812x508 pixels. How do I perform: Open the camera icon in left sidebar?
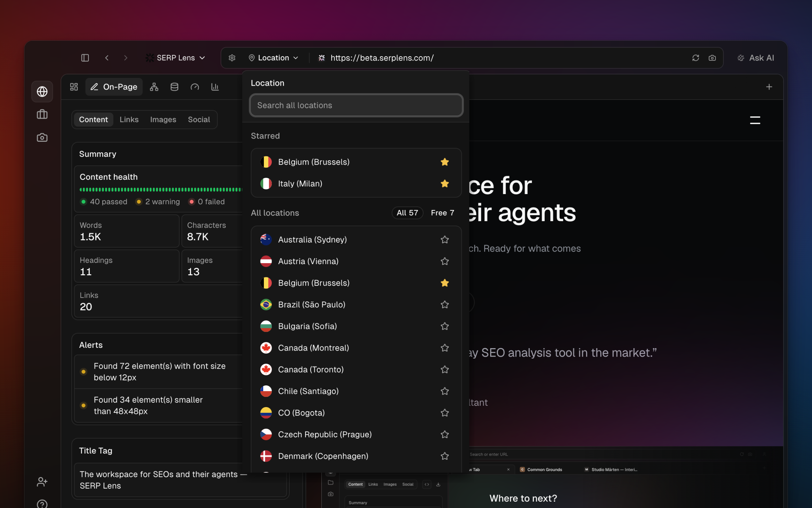pos(42,137)
